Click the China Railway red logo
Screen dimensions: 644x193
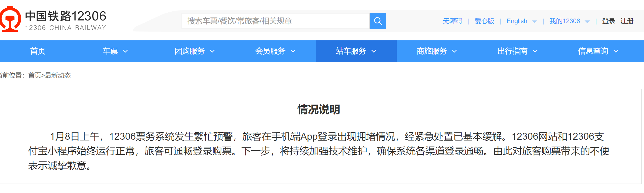tap(10, 19)
